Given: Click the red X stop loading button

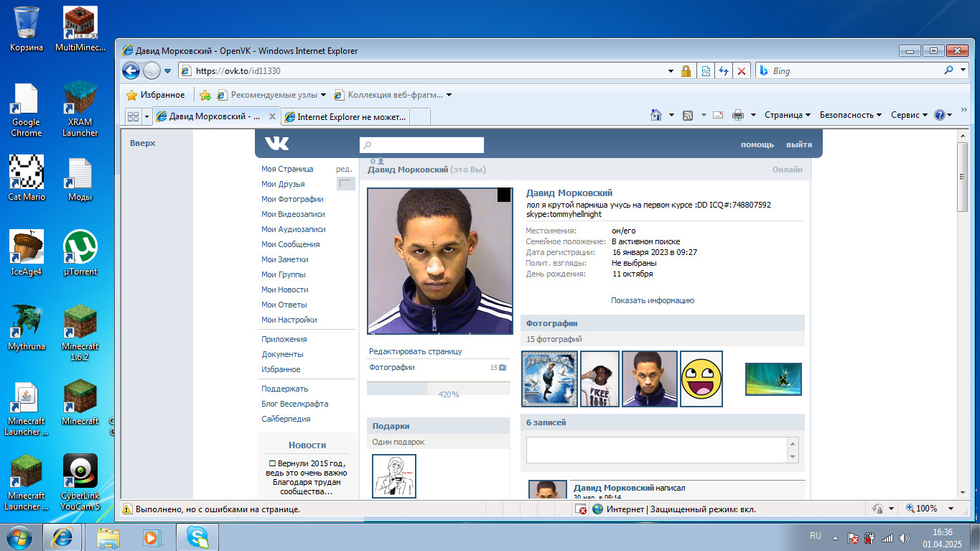Looking at the screenshot, I should pyautogui.click(x=742, y=71).
